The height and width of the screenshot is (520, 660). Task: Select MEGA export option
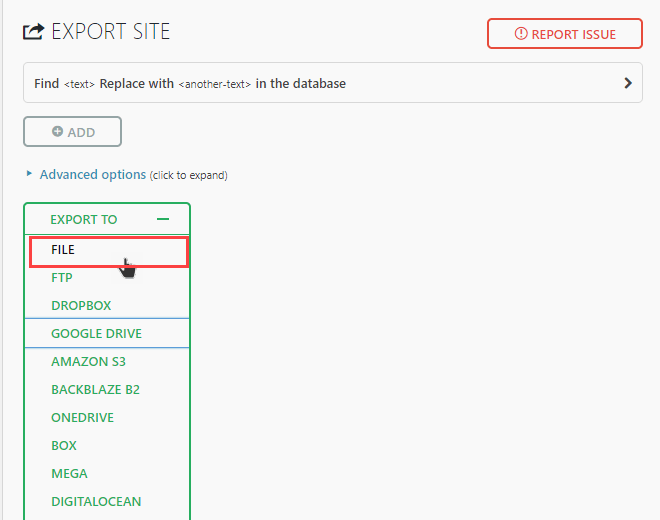(x=69, y=474)
